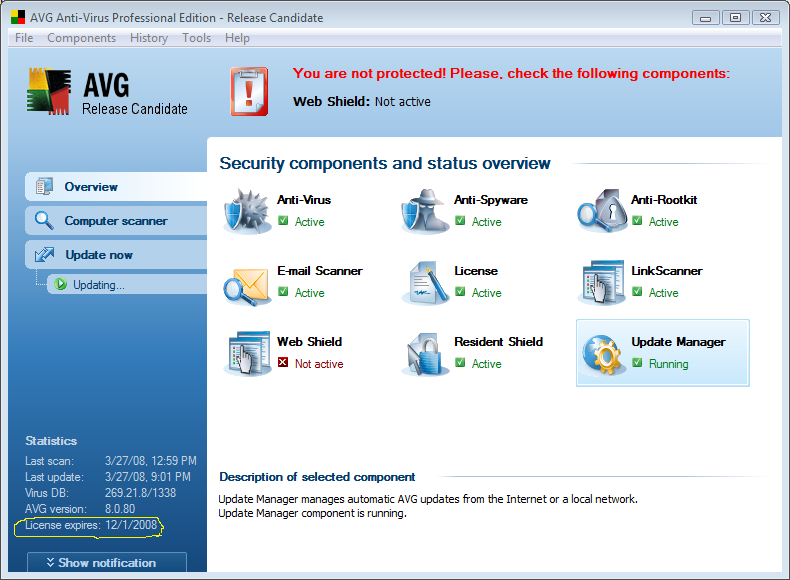The image size is (790, 580).
Task: Click the Update now arrow icon
Action: (x=44, y=254)
